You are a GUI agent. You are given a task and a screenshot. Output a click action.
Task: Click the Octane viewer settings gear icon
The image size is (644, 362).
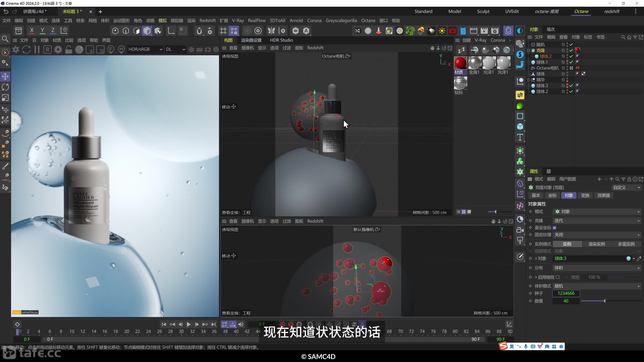[x=58, y=50]
